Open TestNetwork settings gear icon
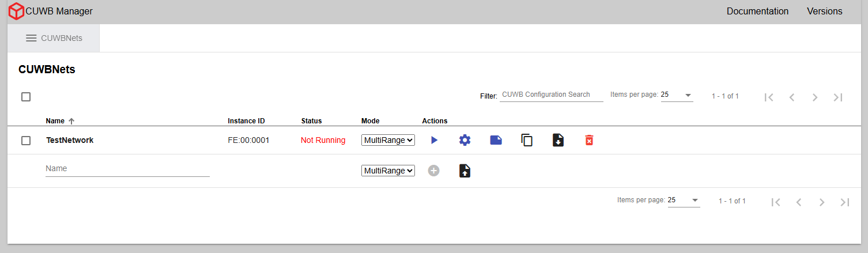The width and height of the screenshot is (868, 253). coord(465,140)
